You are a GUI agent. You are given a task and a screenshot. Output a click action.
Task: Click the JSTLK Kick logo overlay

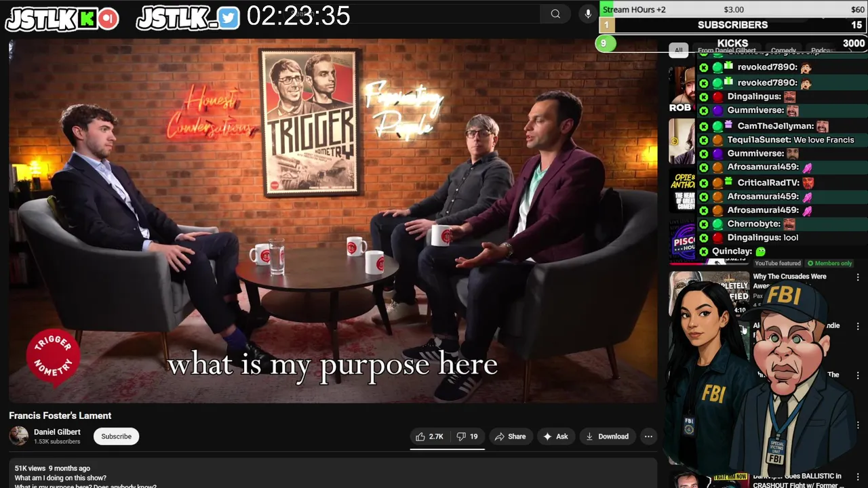tap(62, 18)
